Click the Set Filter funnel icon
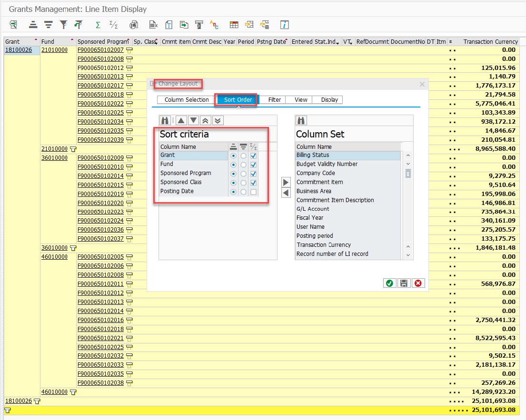526x420 pixels. (x=63, y=24)
